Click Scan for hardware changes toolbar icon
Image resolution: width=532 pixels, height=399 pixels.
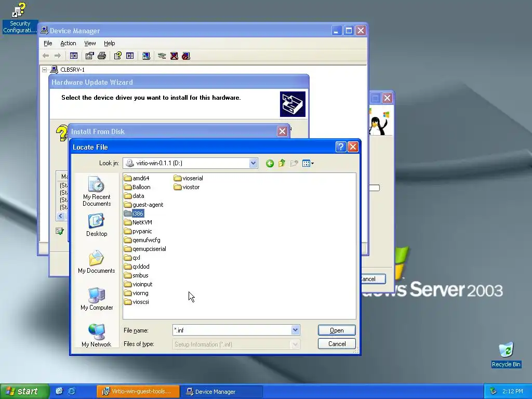pos(146,56)
